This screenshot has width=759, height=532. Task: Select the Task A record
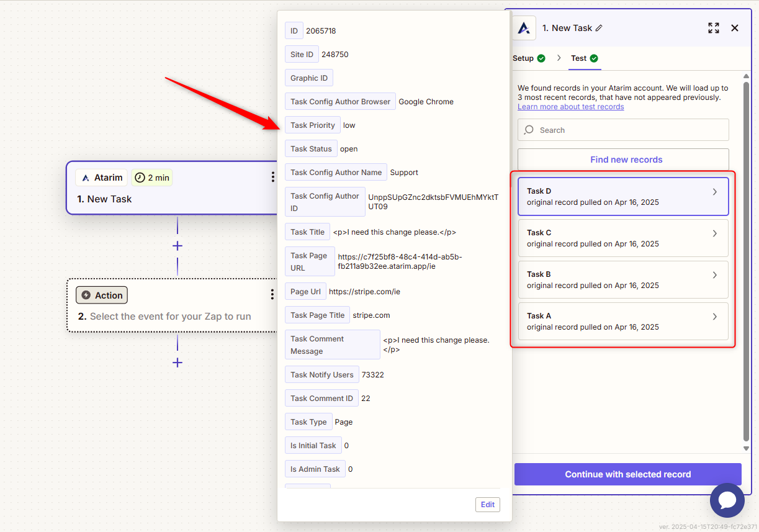pyautogui.click(x=622, y=322)
